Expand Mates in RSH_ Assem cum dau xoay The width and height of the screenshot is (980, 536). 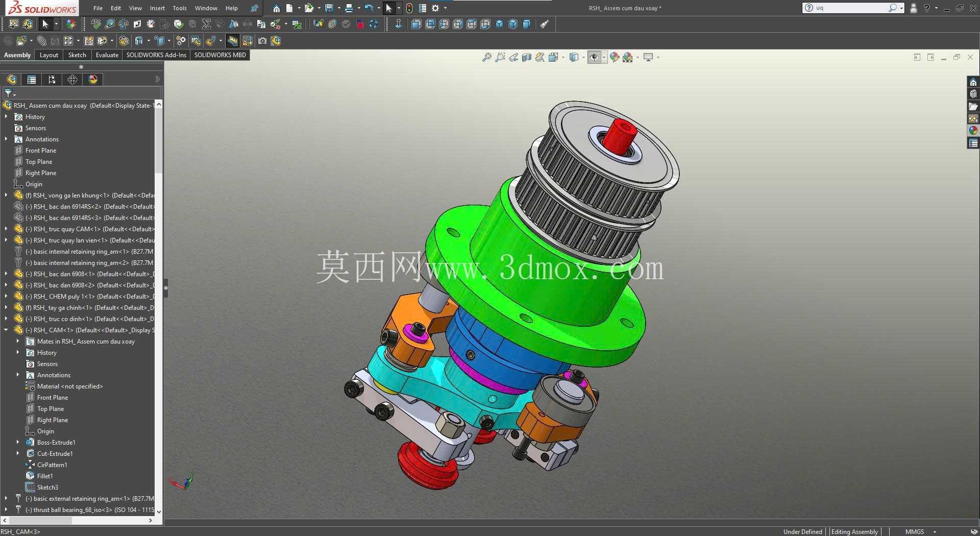point(18,342)
